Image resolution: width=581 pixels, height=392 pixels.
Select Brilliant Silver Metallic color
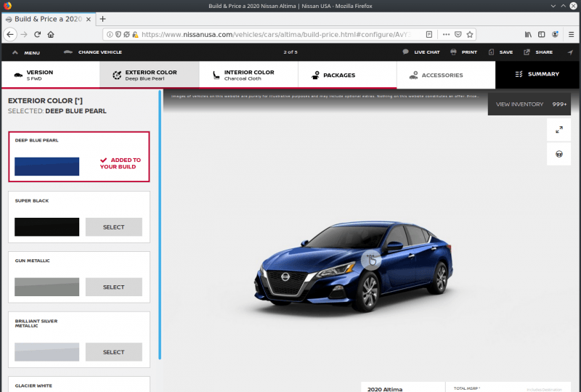click(x=114, y=351)
